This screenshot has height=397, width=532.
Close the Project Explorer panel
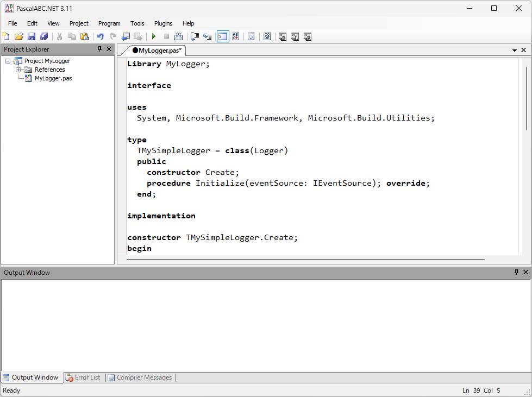109,49
